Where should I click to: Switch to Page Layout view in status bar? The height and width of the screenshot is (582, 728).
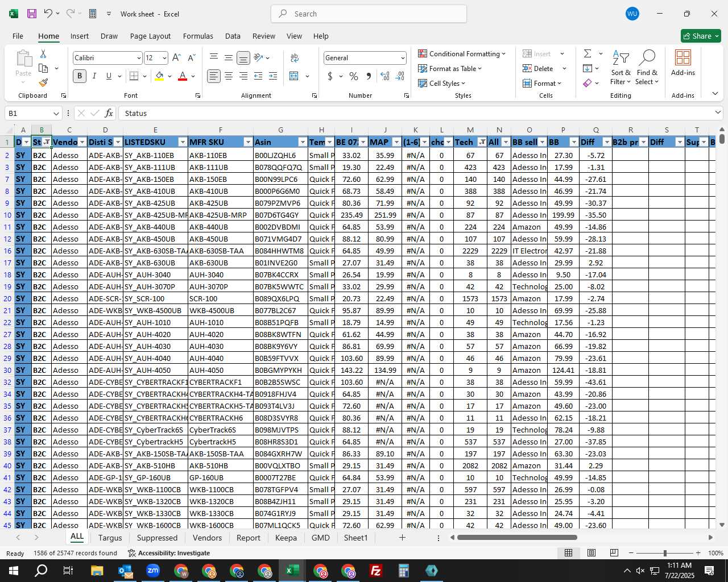(x=591, y=552)
